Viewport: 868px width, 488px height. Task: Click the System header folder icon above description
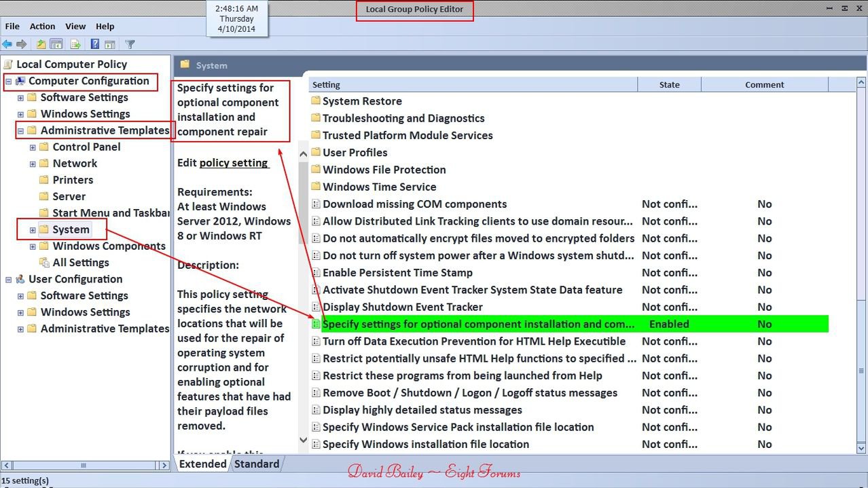coord(184,64)
